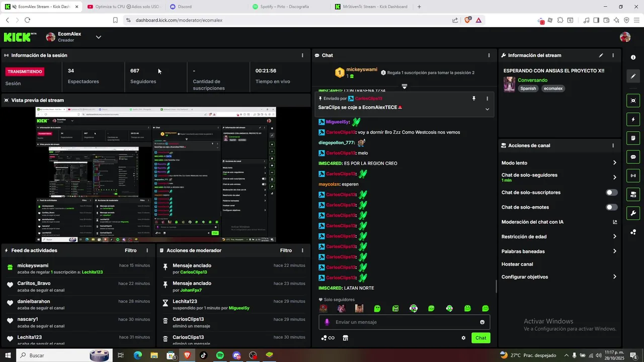Toggle the wrench stream info sidebar icon

point(633,213)
